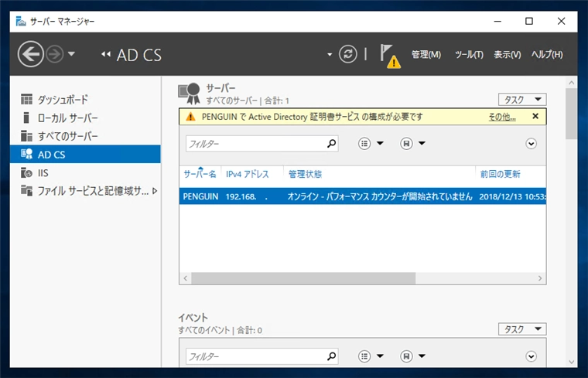Click the file services folder icon
The width and height of the screenshot is (588, 378).
pyautogui.click(x=26, y=191)
